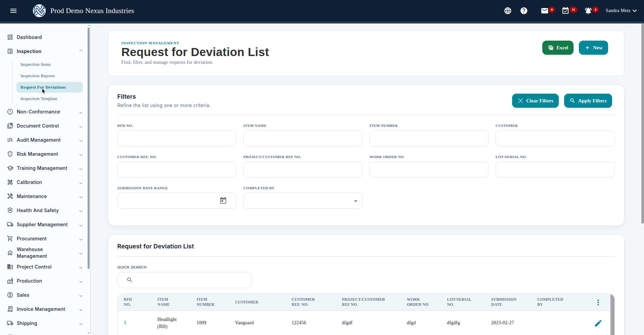Open the Sales menu item

point(23,295)
